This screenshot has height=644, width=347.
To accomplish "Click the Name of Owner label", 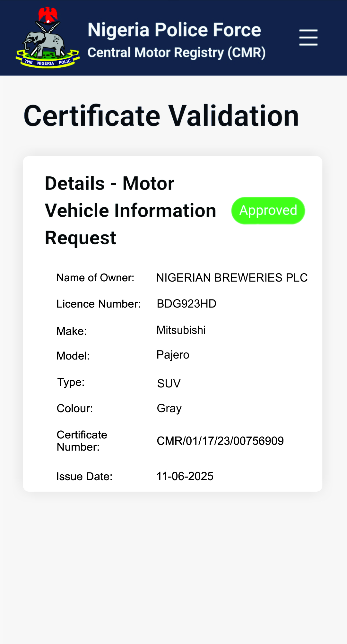I will click(95, 278).
